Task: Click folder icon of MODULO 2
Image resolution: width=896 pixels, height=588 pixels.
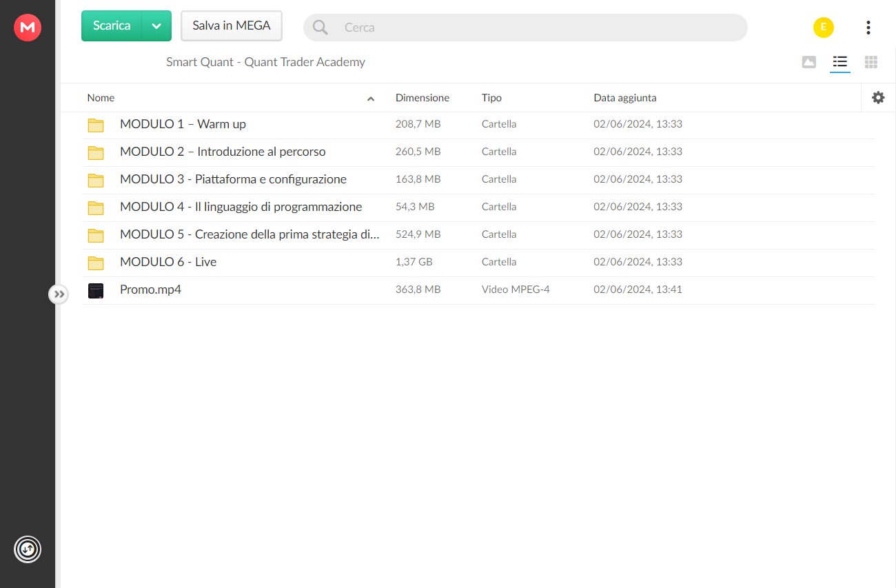Action: pyautogui.click(x=96, y=152)
